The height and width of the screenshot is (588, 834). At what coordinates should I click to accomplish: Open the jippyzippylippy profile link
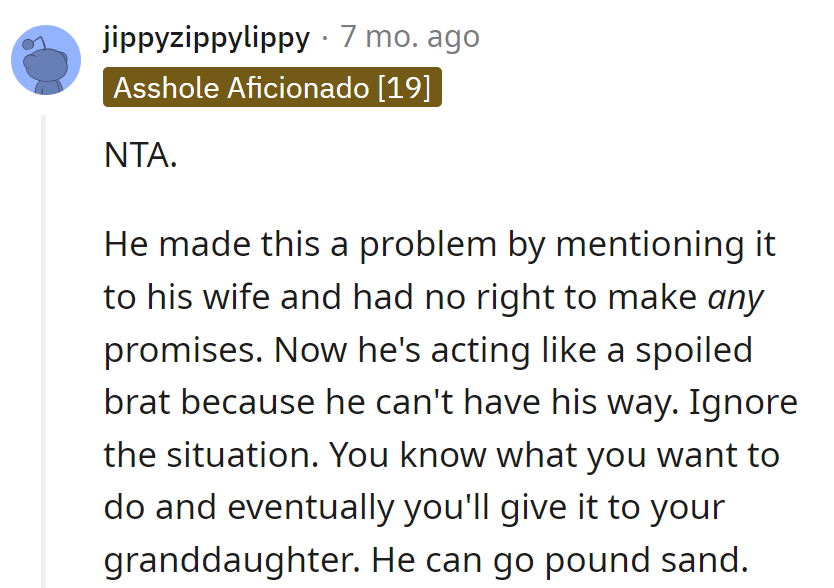pos(206,38)
